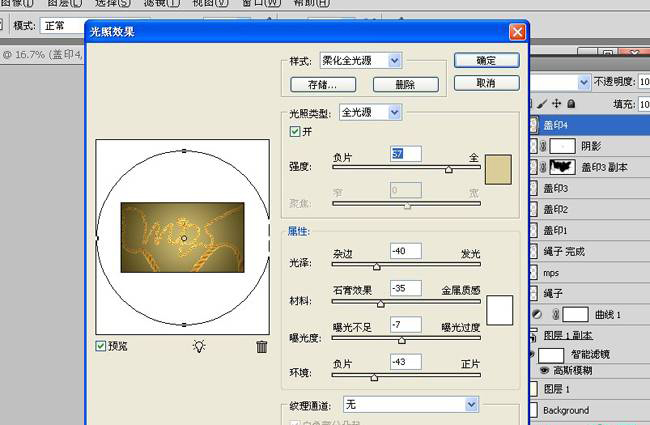Click the 环境 ambience slider handle
650x425 pixels.
[x=374, y=377]
